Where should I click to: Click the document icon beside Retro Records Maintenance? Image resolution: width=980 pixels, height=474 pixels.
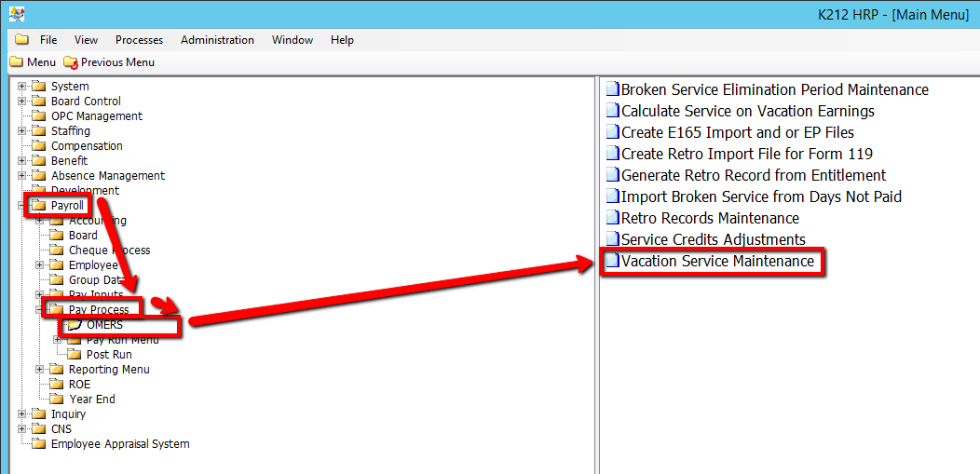[612, 218]
